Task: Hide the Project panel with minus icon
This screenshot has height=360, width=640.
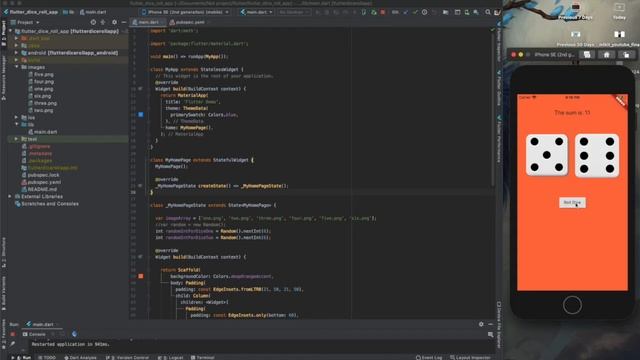Action: pyautogui.click(x=124, y=22)
